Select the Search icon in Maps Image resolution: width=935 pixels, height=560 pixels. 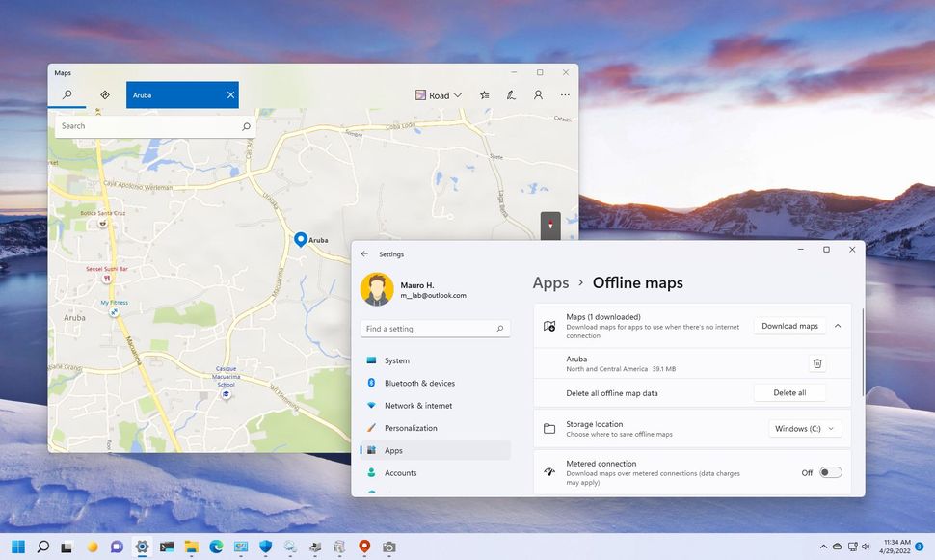(67, 94)
